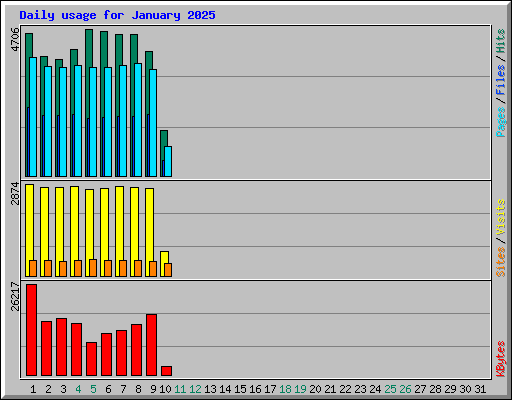Click the yellow 'Visits' legend label
The height and width of the screenshot is (400, 512).
(x=500, y=217)
